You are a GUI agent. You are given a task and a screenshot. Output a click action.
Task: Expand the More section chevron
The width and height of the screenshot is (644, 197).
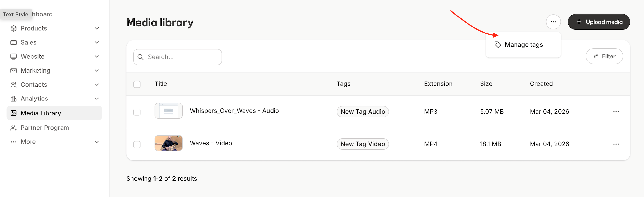click(97, 142)
